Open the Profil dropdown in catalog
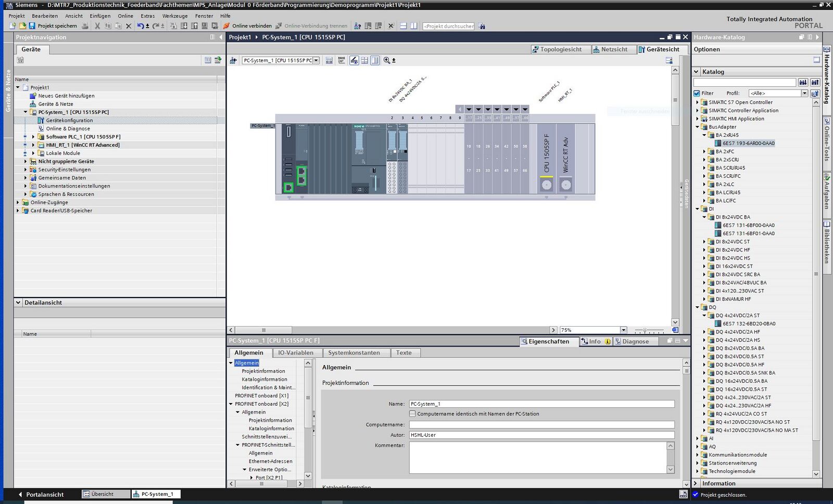 804,94
